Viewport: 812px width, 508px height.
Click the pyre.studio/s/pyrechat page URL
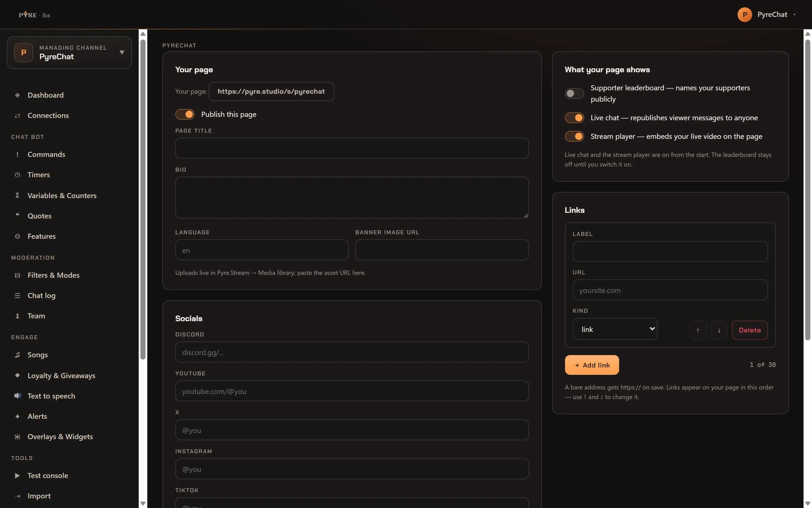click(x=271, y=91)
